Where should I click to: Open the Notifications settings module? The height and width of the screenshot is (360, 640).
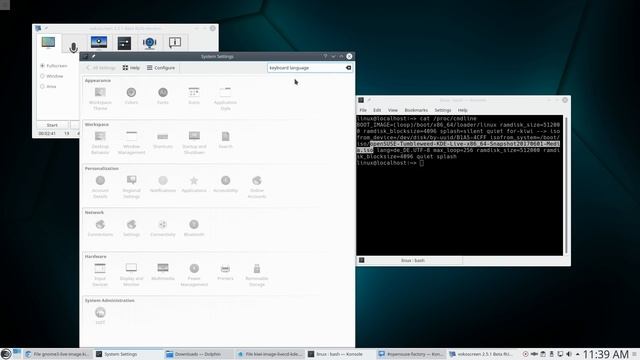pyautogui.click(x=162, y=184)
